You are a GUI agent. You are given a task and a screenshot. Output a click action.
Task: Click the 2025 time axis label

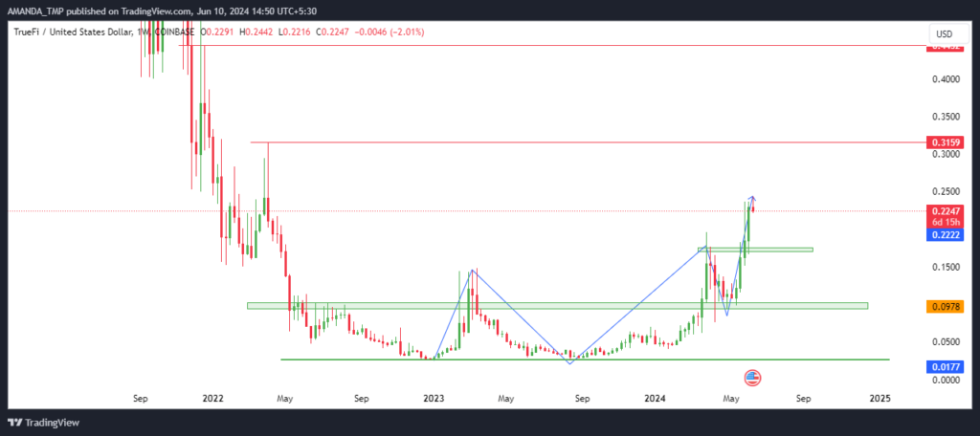click(880, 398)
